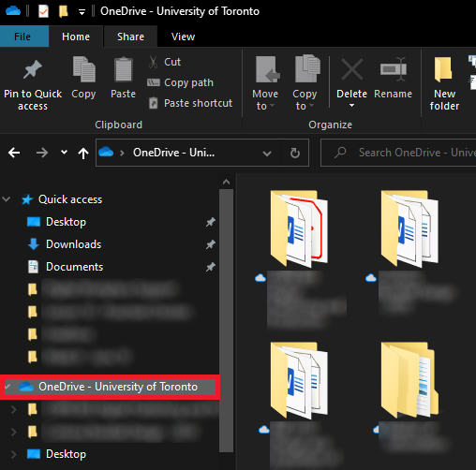
Task: Click Copy path command
Action: click(x=180, y=82)
